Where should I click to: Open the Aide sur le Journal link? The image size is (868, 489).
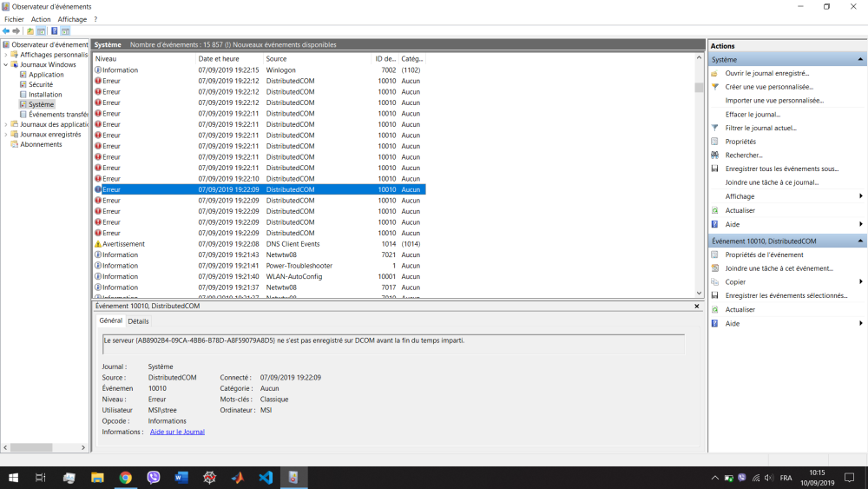177,432
